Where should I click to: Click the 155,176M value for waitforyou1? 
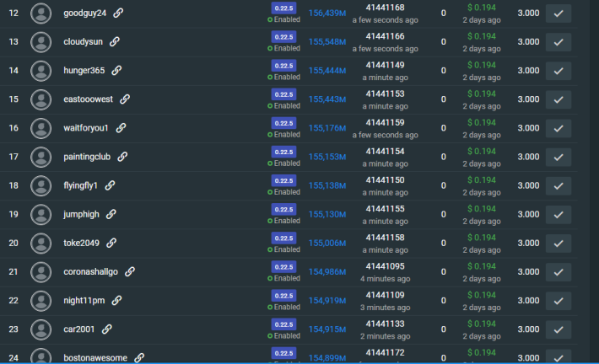click(327, 128)
